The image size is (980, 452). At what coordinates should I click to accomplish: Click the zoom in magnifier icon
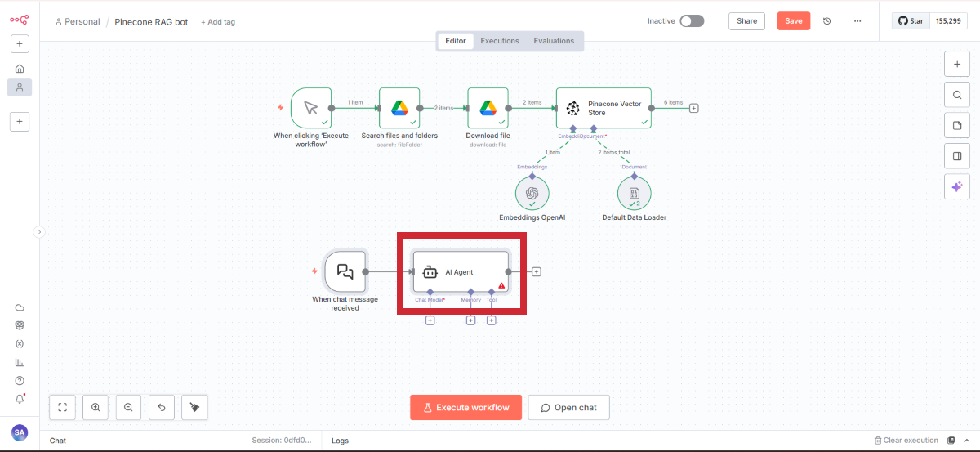click(96, 407)
